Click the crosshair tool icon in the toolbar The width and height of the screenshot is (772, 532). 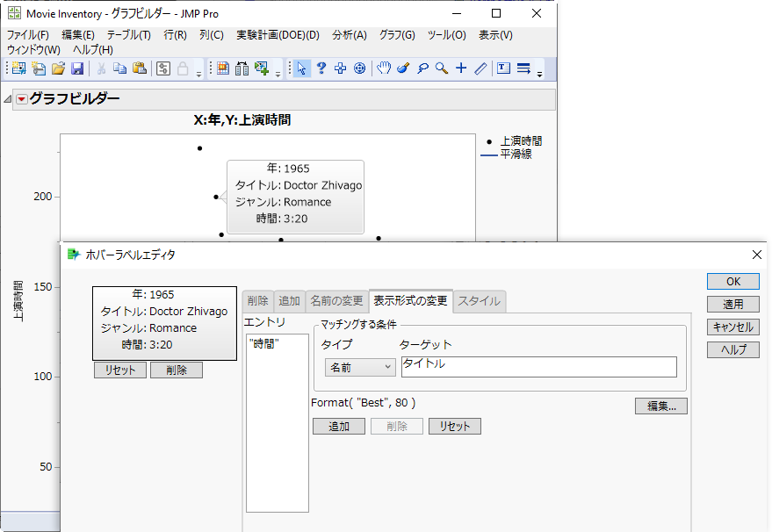(x=459, y=68)
